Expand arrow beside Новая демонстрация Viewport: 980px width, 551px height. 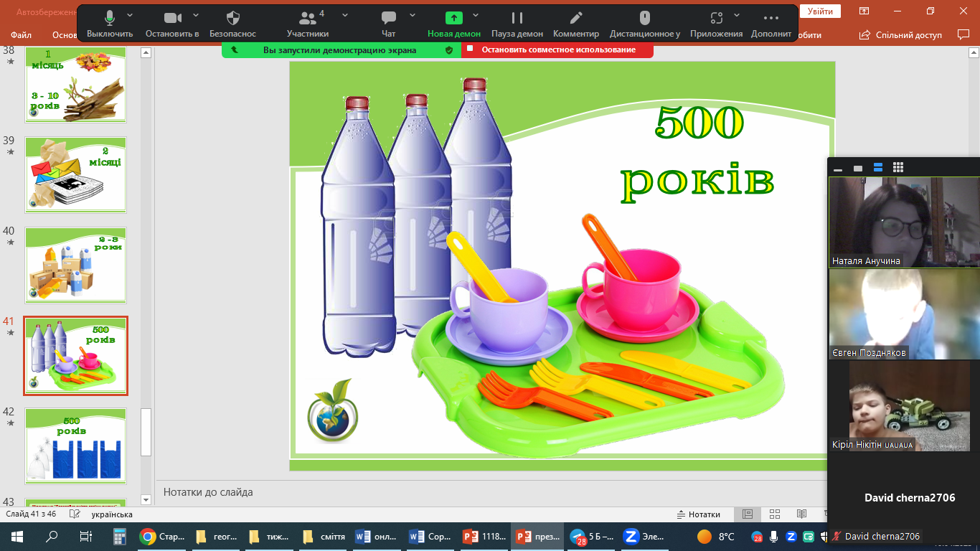[475, 15]
